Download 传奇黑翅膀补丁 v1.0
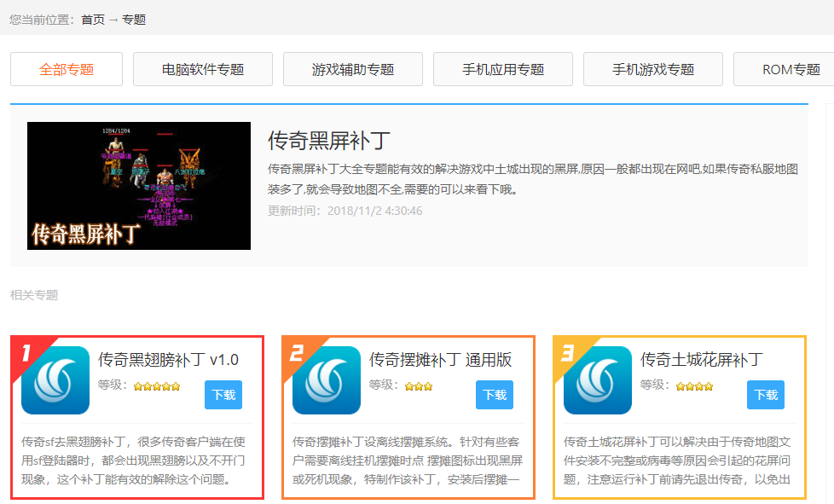 coord(223,395)
